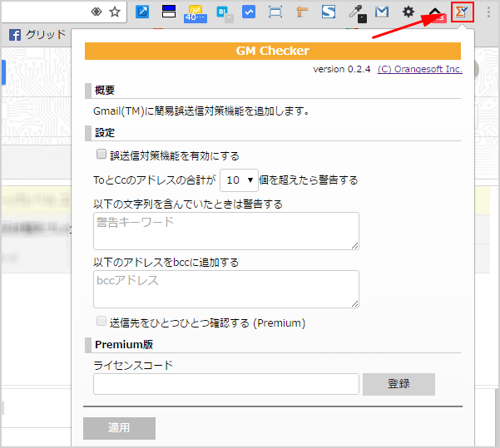Click the black gear extension icon

pyautogui.click(x=408, y=12)
